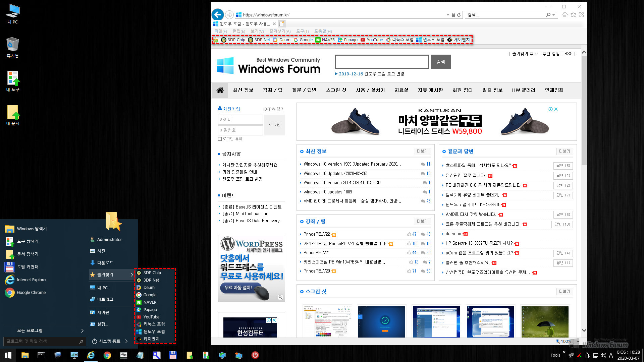The image size is (644, 362).
Task: Open the address bar dropdown arrow
Action: (x=448, y=15)
